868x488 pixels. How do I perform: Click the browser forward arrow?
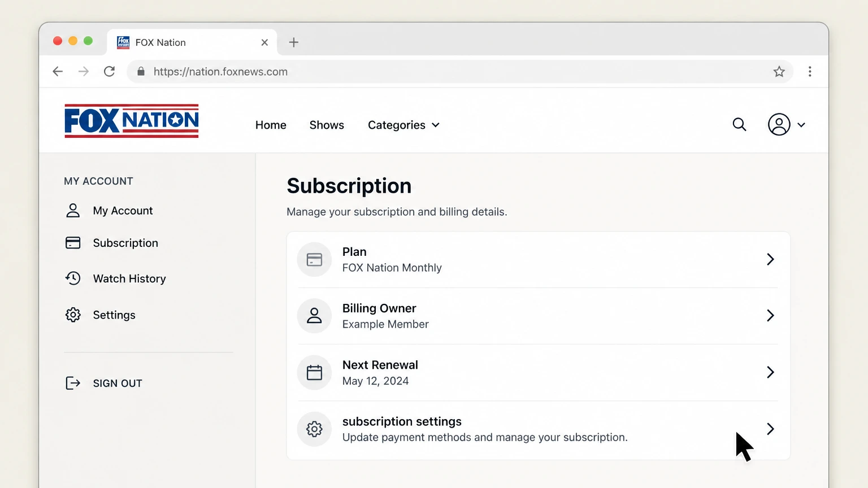(84, 71)
